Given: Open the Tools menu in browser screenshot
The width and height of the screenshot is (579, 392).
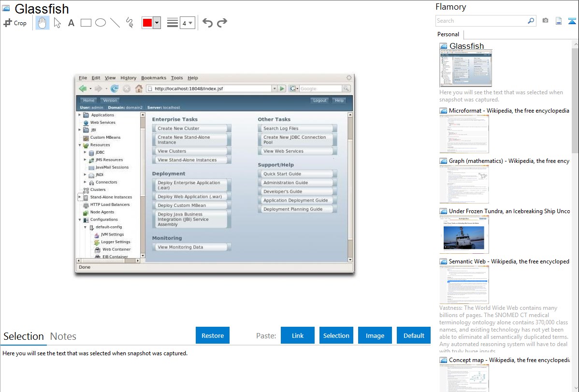Looking at the screenshot, I should [x=177, y=78].
